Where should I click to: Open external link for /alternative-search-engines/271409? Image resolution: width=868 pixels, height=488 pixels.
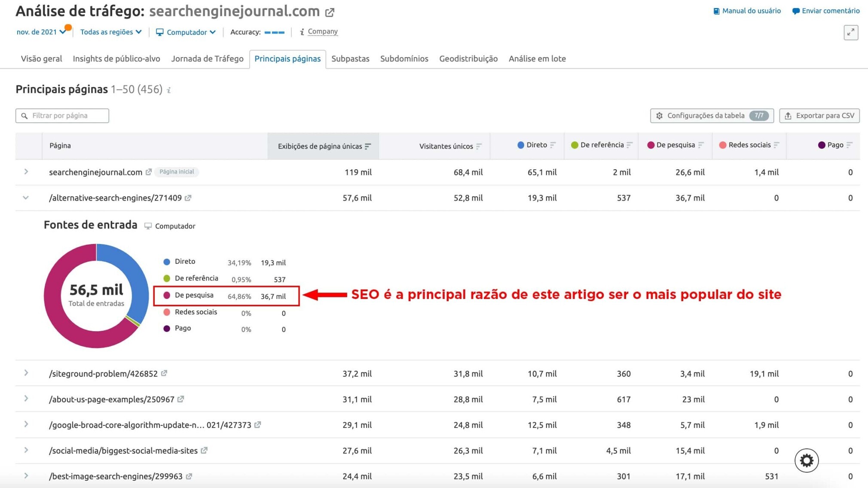click(x=188, y=198)
